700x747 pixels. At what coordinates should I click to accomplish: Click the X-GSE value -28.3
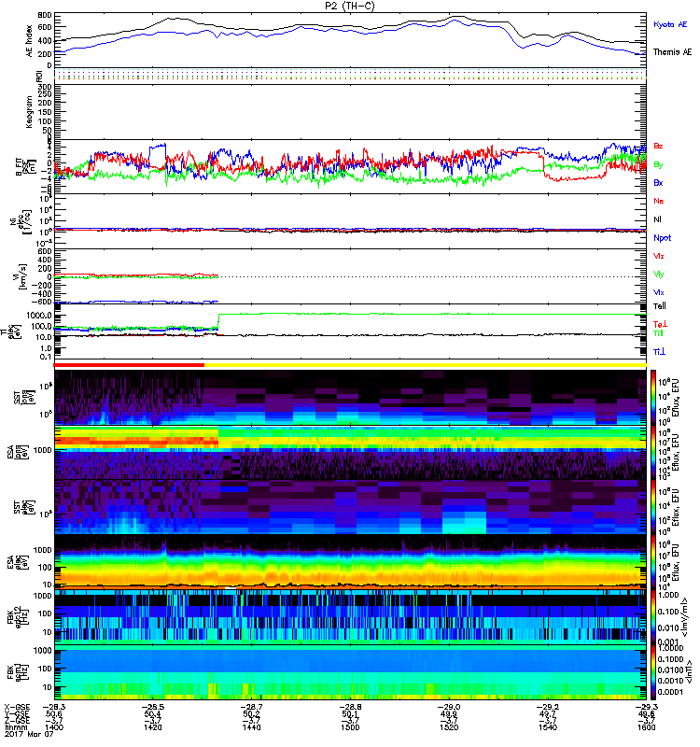point(54,707)
